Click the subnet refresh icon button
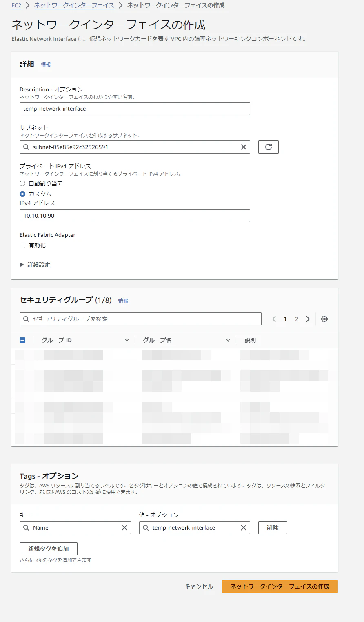This screenshot has height=622, width=364. 269,147
